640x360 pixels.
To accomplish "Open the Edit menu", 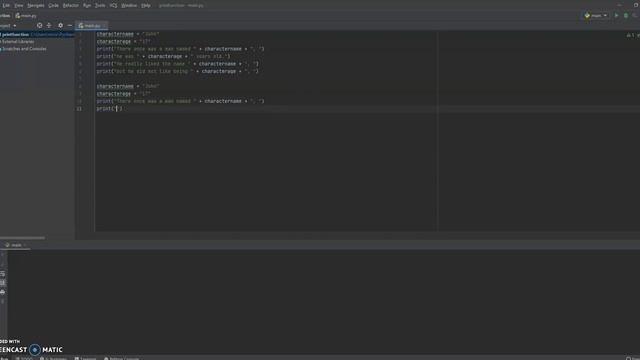I will pos(6,5).
